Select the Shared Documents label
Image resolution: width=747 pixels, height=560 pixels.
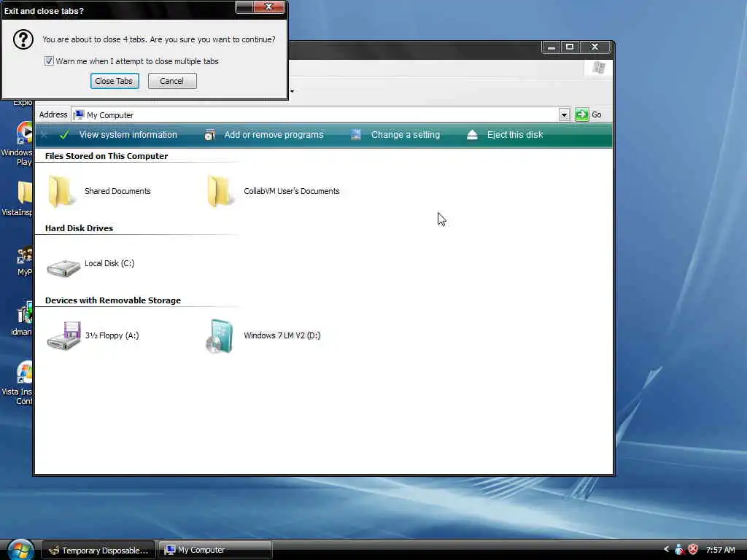pyautogui.click(x=117, y=191)
